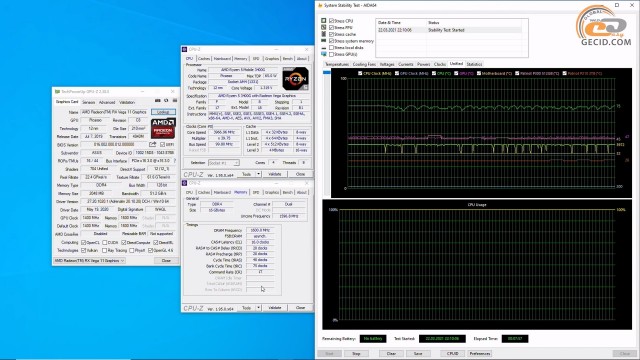Viewport: 640px width, 360px height.
Task: Open the GPU-Z hamburger menu icon
Action: 175,100
